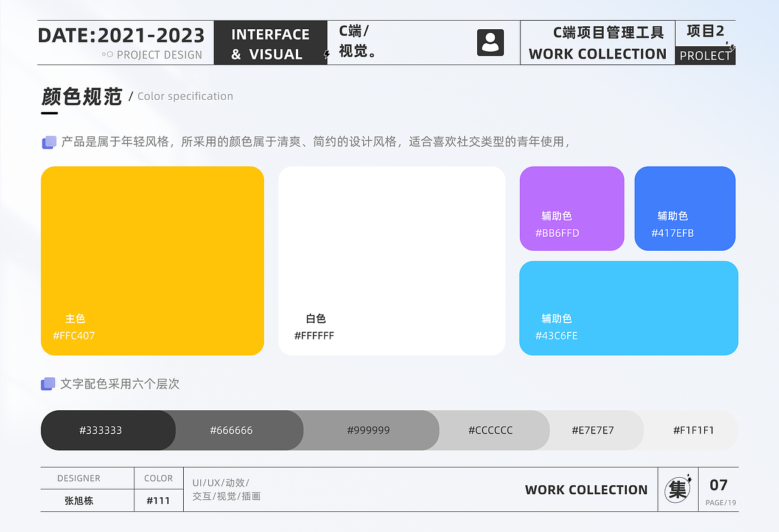The image size is (779, 532).
Task: Click the purple square icon before 文字配色 text
Action: [x=48, y=383]
